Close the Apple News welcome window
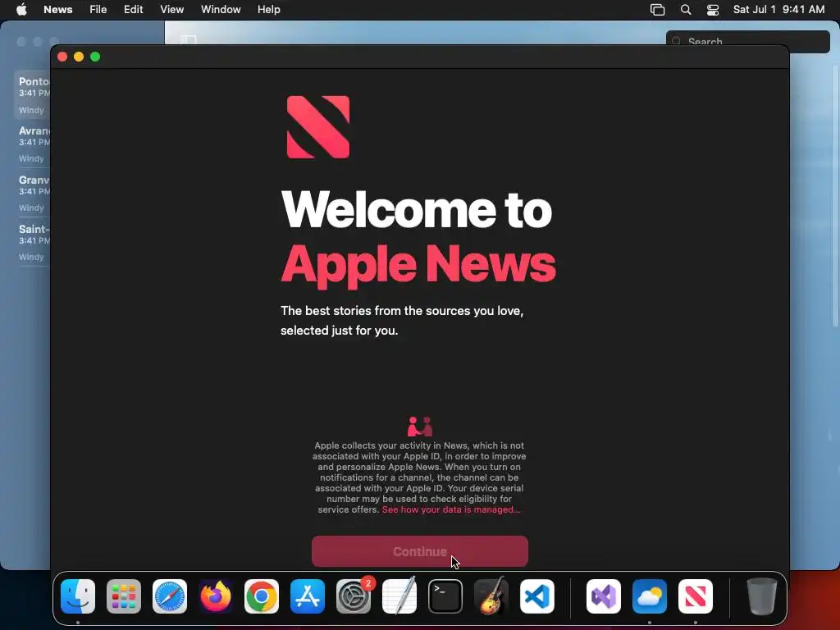The width and height of the screenshot is (840, 630). (62, 57)
